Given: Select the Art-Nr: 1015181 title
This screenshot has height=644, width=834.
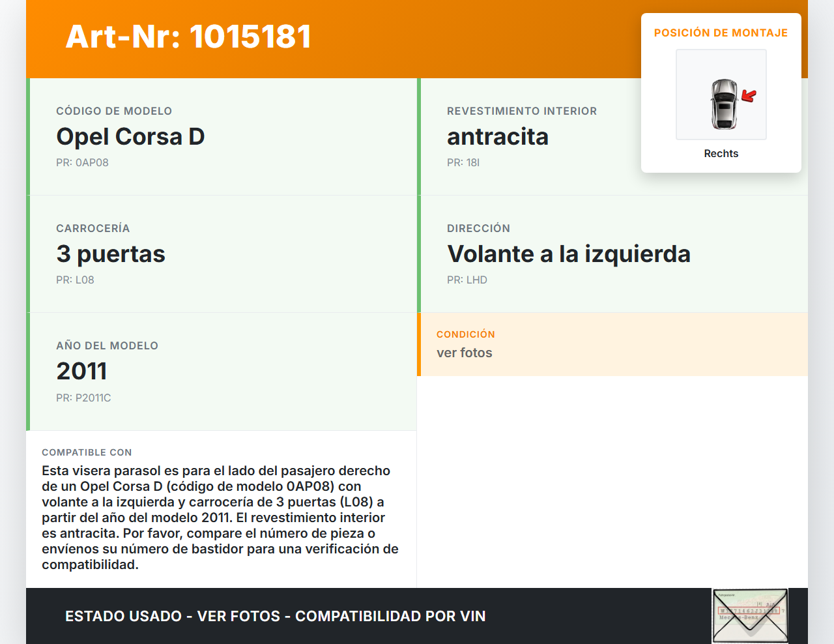Looking at the screenshot, I should click(188, 37).
